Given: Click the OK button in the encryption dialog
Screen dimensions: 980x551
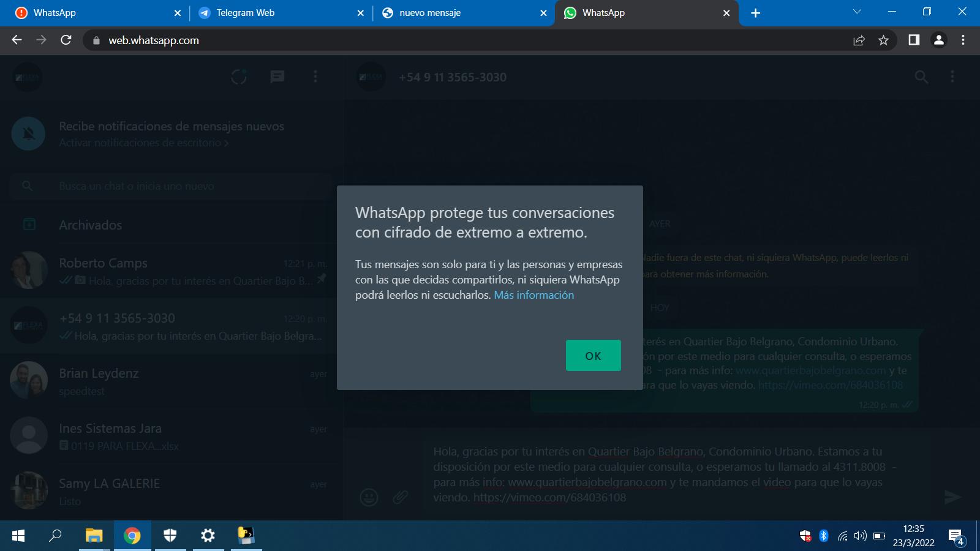Looking at the screenshot, I should (593, 356).
